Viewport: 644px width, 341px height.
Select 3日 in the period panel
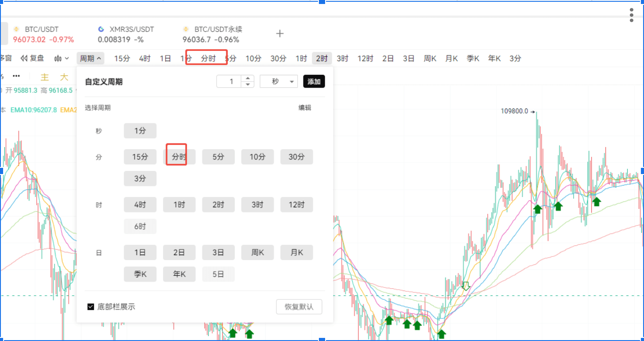pos(218,252)
